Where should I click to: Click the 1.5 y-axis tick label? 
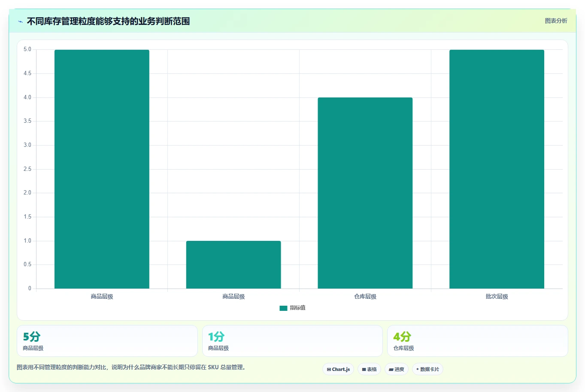click(27, 217)
